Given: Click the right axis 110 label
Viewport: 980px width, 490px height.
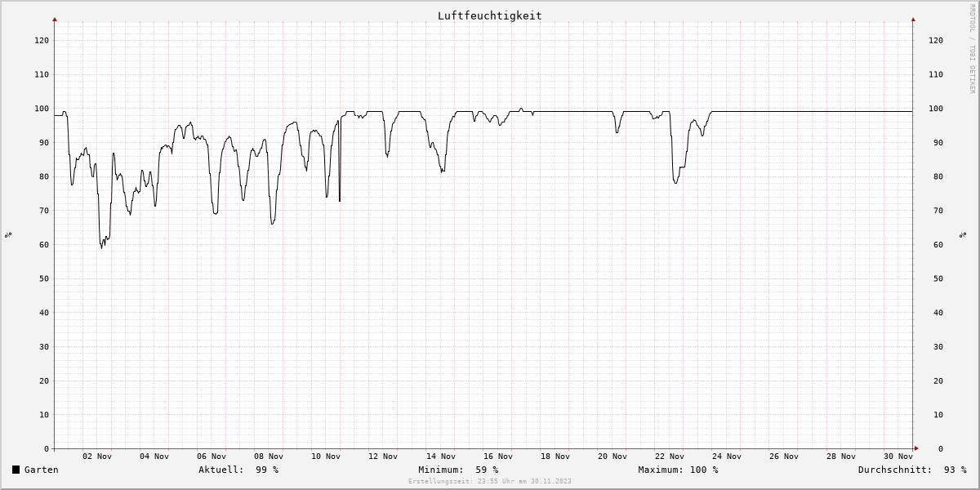Looking at the screenshot, I should coord(936,74).
